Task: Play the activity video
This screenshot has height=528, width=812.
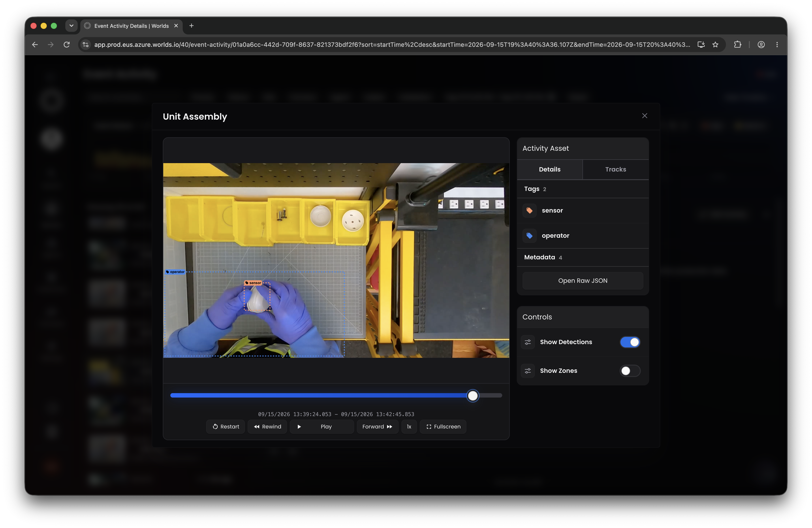Action: click(x=322, y=427)
